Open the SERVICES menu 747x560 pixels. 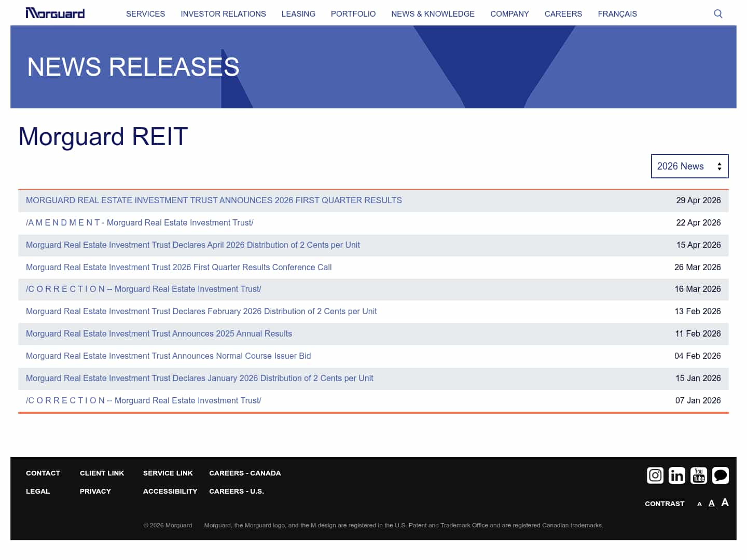[145, 14]
